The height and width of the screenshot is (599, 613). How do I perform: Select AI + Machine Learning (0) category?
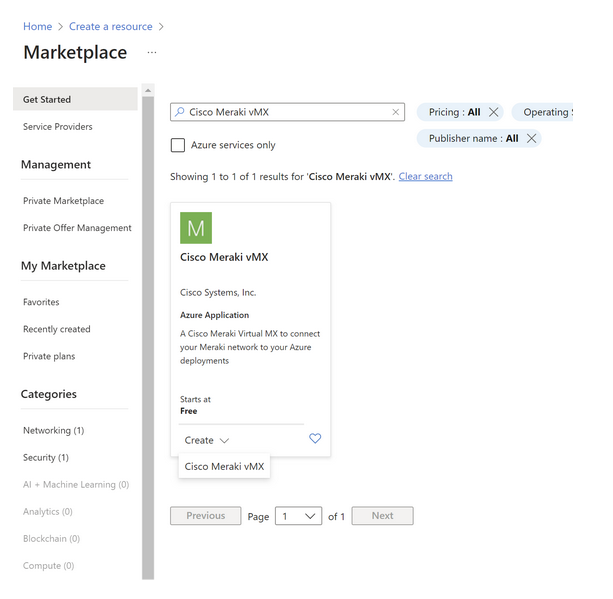click(76, 484)
